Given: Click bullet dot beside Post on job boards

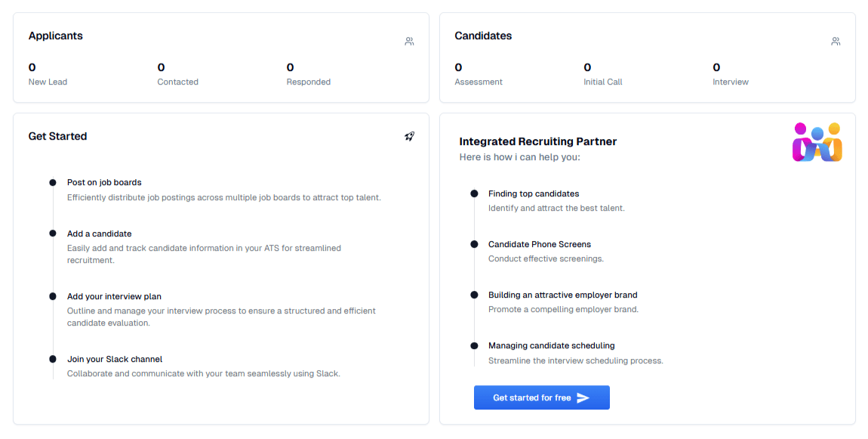Looking at the screenshot, I should point(53,182).
